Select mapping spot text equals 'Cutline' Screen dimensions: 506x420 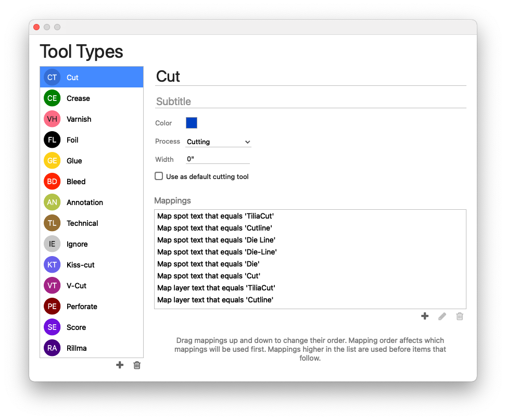pyautogui.click(x=310, y=228)
